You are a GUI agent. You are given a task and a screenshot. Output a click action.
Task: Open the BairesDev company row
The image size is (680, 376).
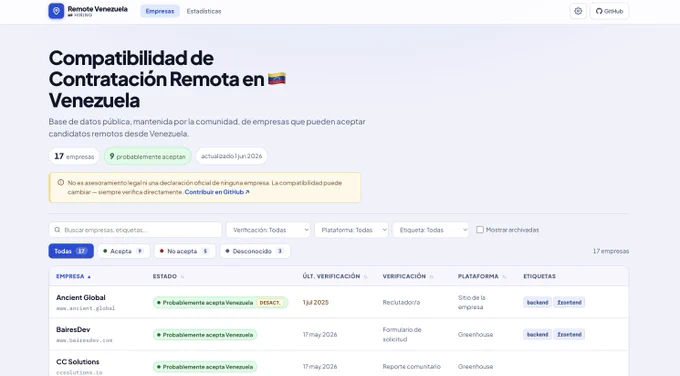(339, 334)
